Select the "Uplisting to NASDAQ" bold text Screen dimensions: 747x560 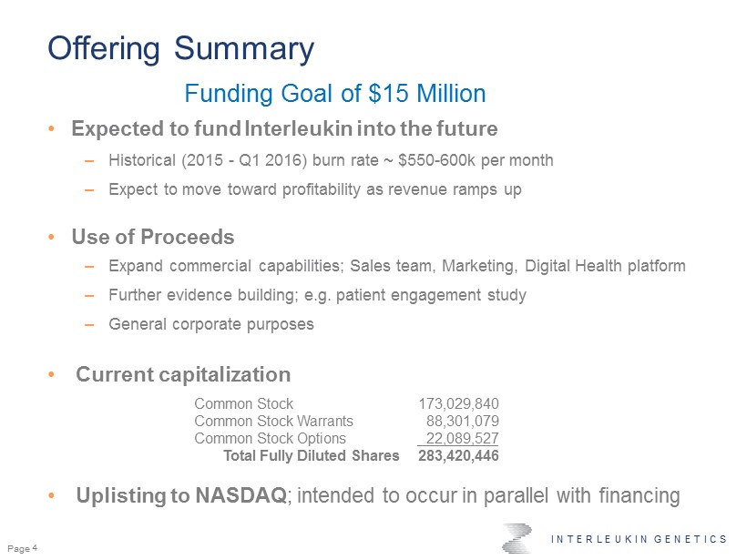181,496
